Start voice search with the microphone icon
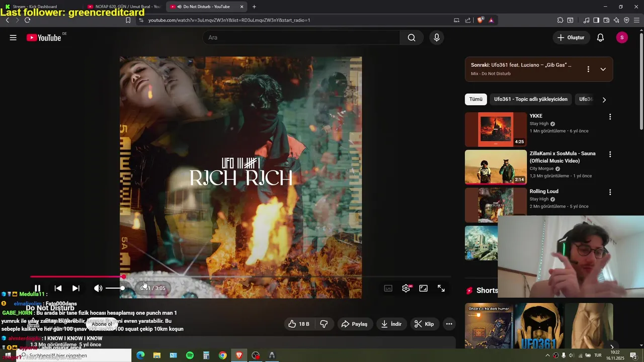Image resolution: width=644 pixels, height=362 pixels. [x=437, y=38]
